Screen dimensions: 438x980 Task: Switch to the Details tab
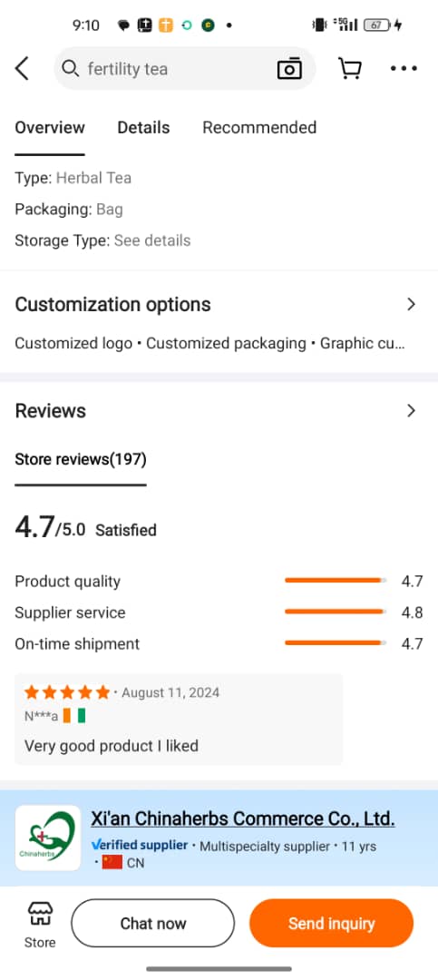tap(143, 128)
